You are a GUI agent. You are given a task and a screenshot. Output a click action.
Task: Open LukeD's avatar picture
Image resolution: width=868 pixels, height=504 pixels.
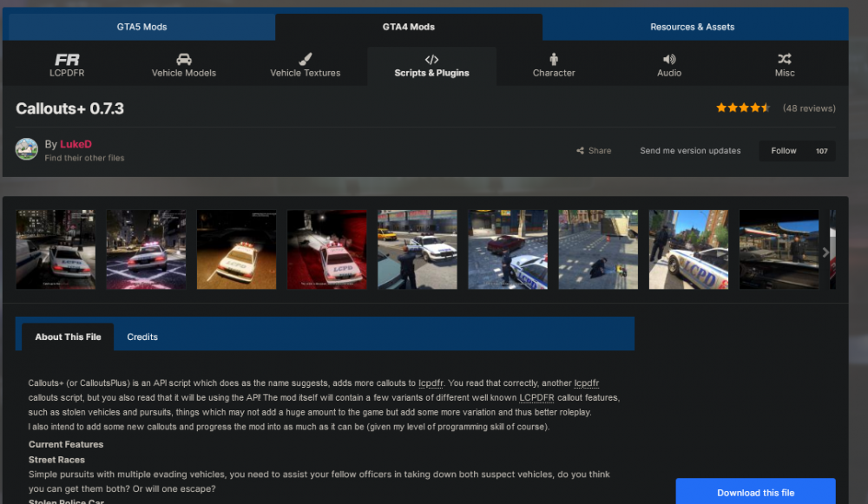point(27,149)
